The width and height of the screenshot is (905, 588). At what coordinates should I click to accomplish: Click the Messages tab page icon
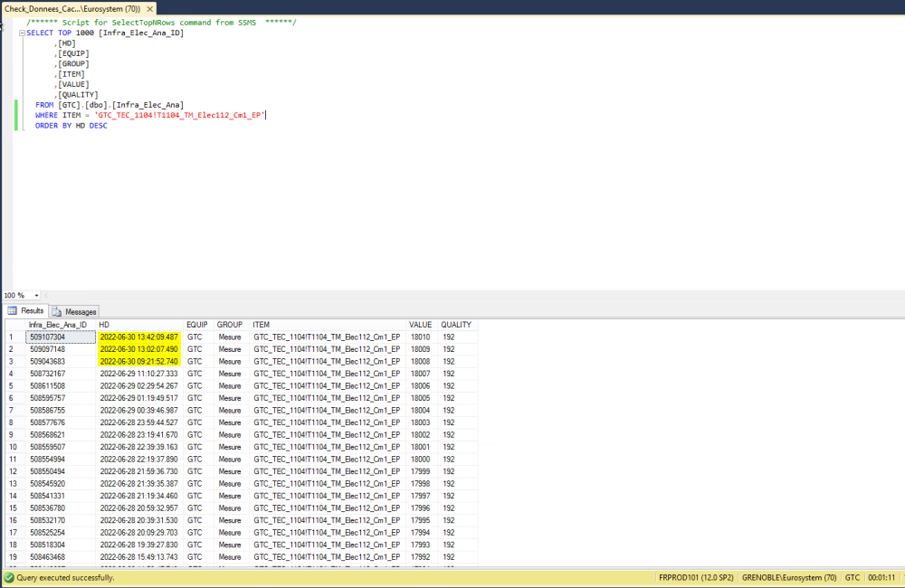57,311
